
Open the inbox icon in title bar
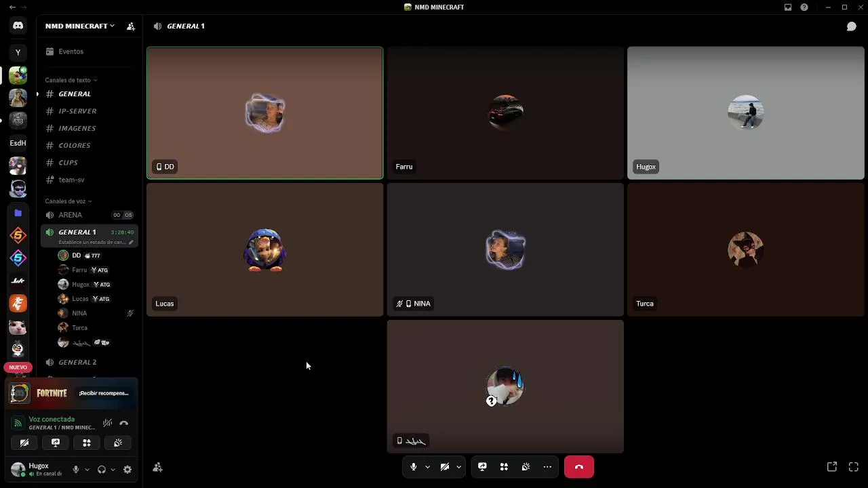[x=788, y=7]
